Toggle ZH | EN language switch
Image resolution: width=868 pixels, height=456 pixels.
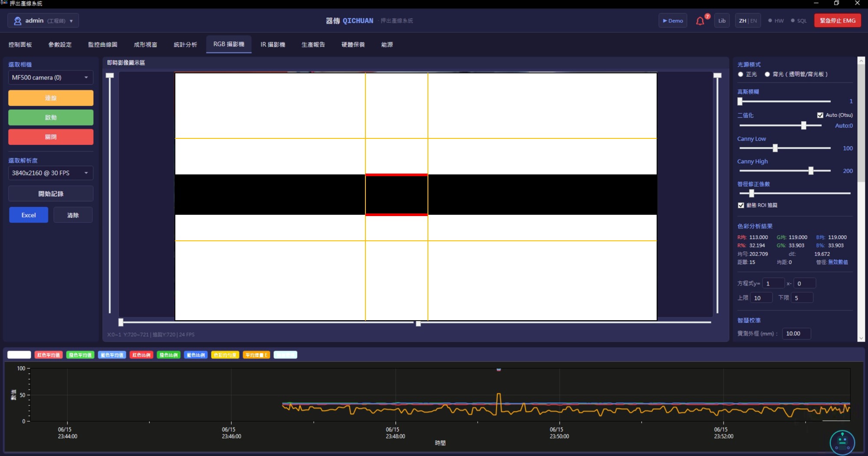[x=748, y=21]
